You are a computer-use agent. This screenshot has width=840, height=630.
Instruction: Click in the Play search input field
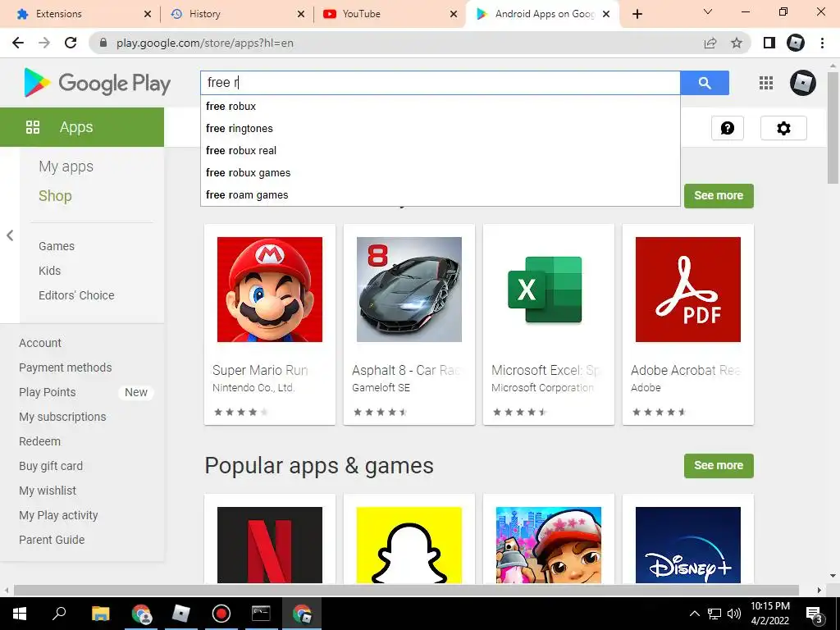coord(441,83)
